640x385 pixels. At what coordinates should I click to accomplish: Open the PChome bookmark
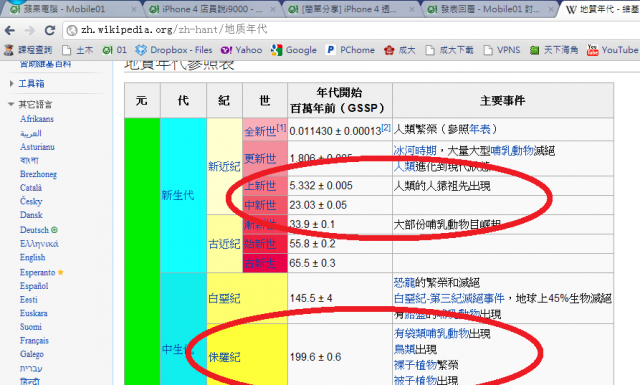[350, 50]
